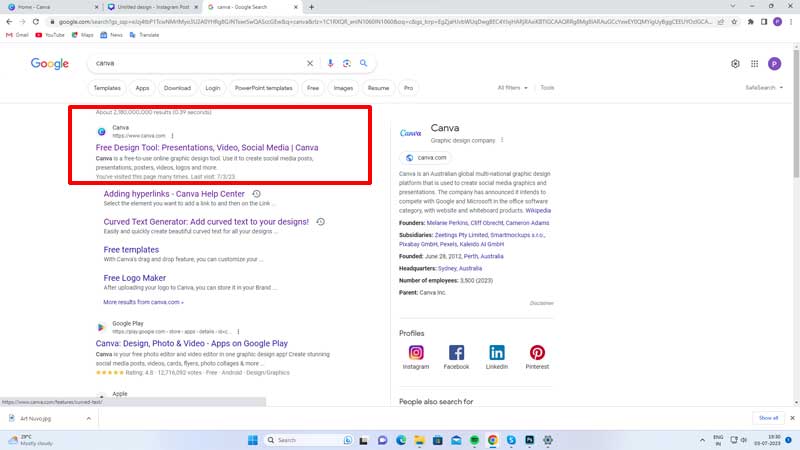Filter results by PowerPoint templates chip
Screen dimensions: 800x450
(264, 88)
